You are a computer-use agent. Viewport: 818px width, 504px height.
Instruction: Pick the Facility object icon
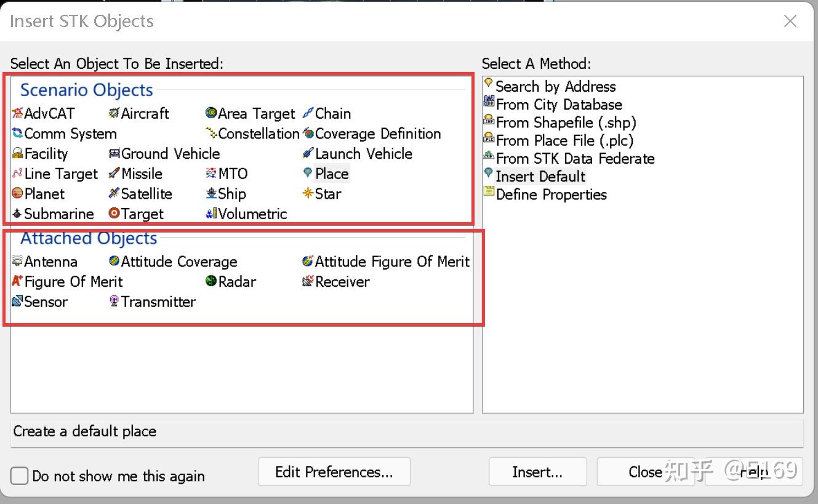17,154
